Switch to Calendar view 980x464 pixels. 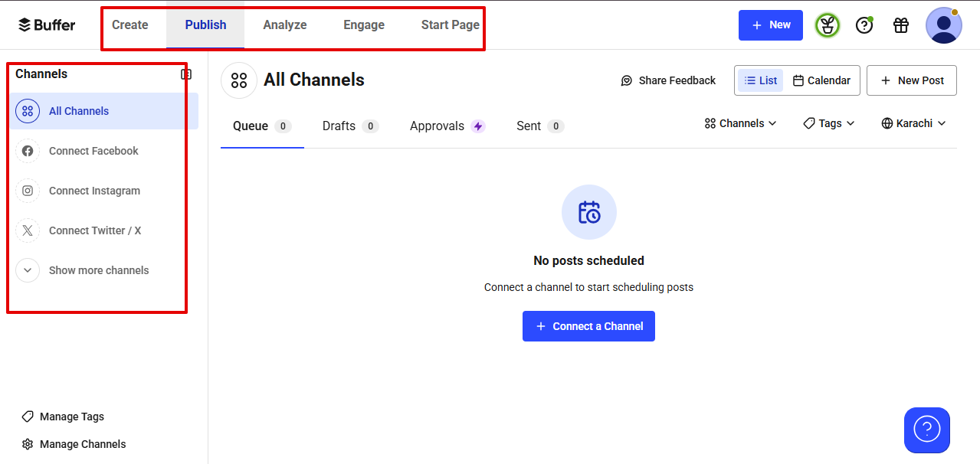click(821, 80)
